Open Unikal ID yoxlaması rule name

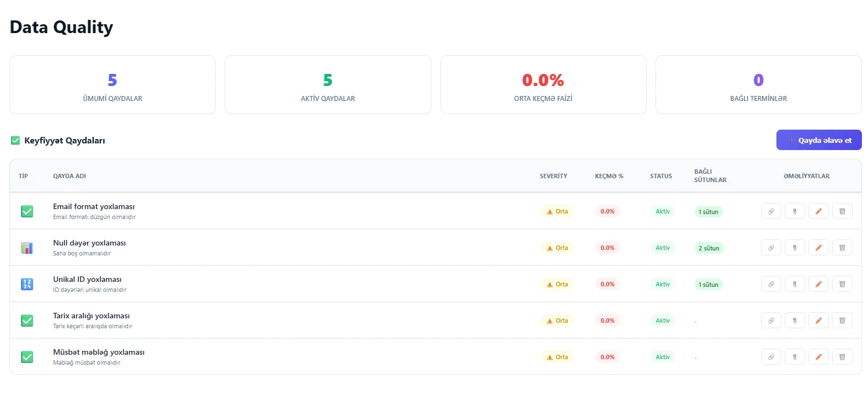tap(87, 279)
